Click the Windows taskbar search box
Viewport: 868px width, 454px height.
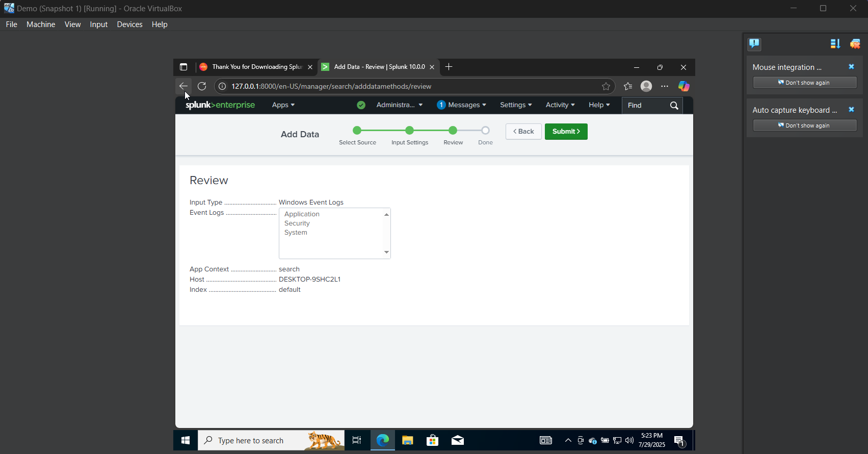(271, 440)
